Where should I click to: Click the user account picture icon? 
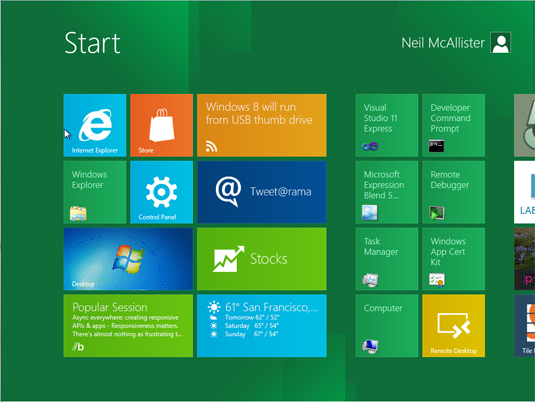(x=501, y=42)
